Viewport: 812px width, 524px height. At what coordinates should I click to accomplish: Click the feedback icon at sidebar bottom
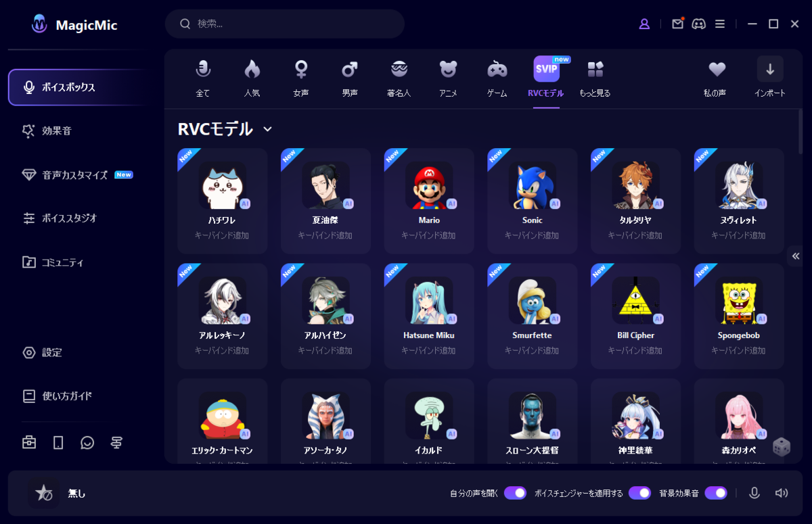116,443
